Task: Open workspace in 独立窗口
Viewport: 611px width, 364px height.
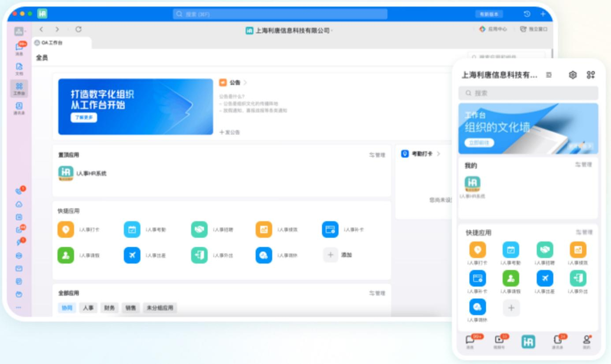Action: point(534,30)
